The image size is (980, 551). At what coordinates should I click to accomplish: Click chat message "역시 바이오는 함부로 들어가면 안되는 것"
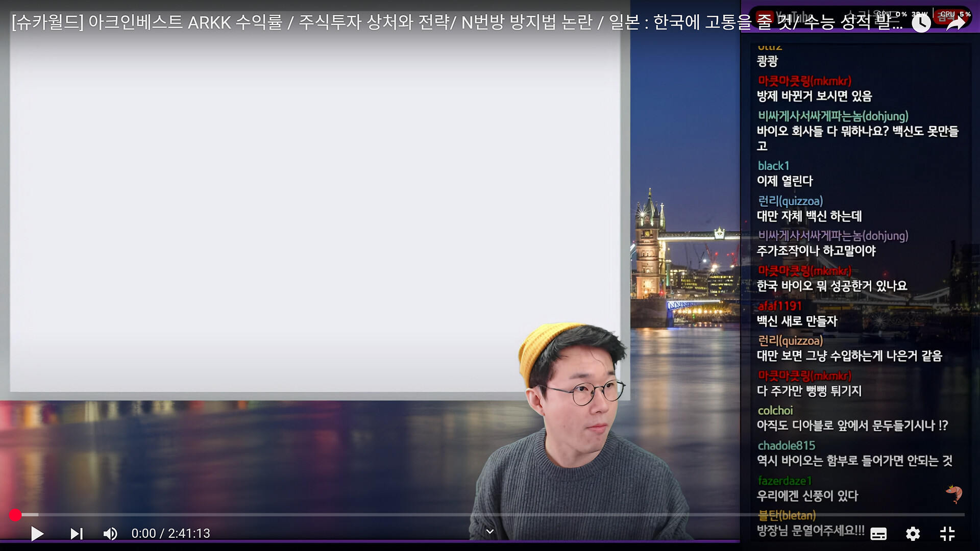coord(854,461)
